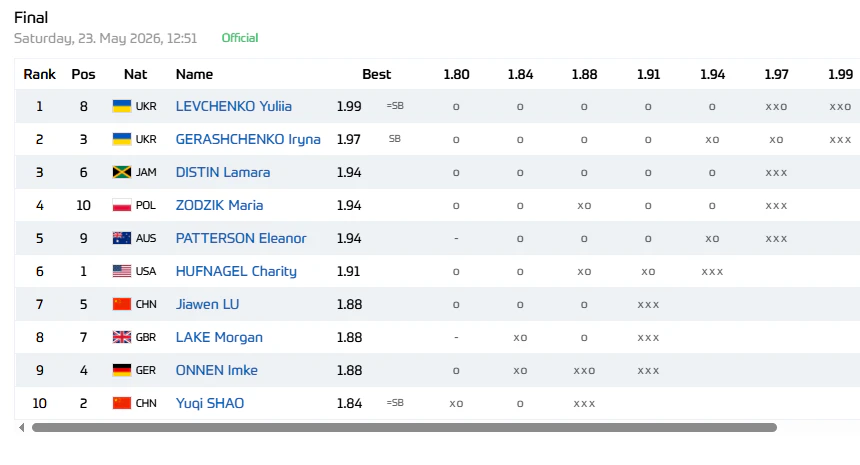Click the Rank column header

[x=39, y=74]
